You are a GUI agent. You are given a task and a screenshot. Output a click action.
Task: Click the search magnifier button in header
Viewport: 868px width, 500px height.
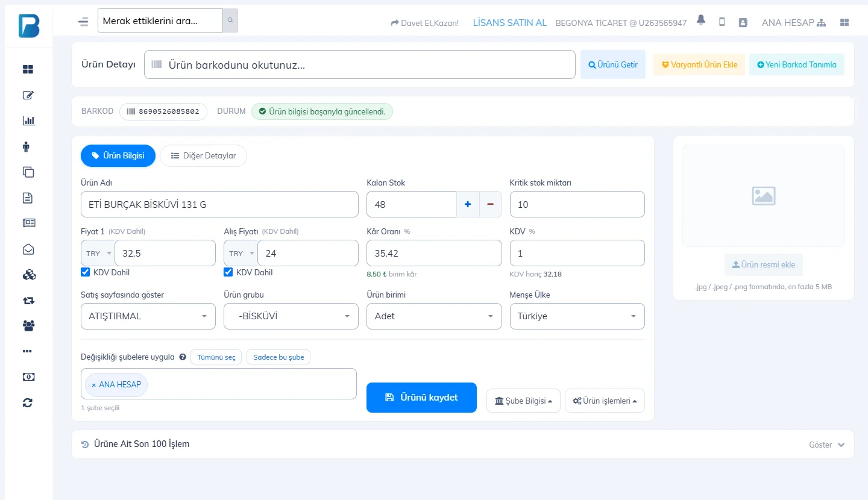[x=230, y=20]
